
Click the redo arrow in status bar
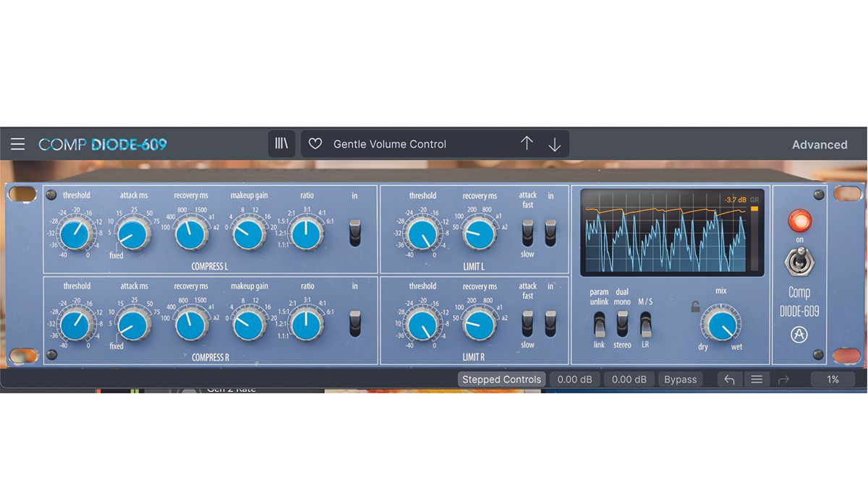pyautogui.click(x=783, y=379)
